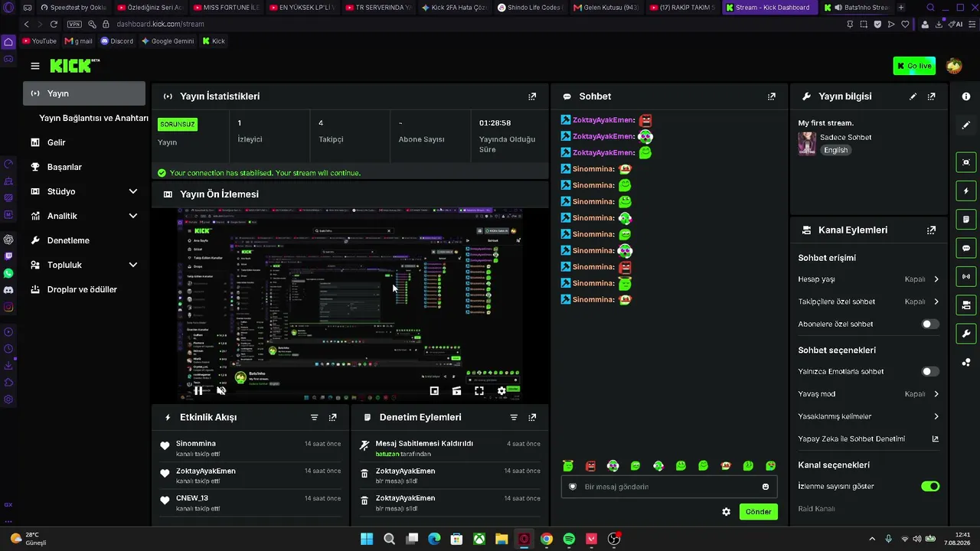
Task: Switch stream preview to theater mode
Action: pyautogui.click(x=456, y=390)
